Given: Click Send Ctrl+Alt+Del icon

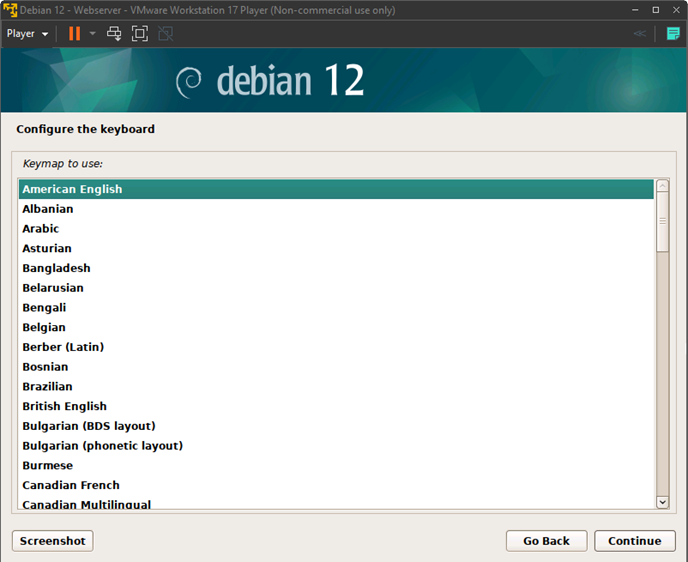Looking at the screenshot, I should click(114, 33).
